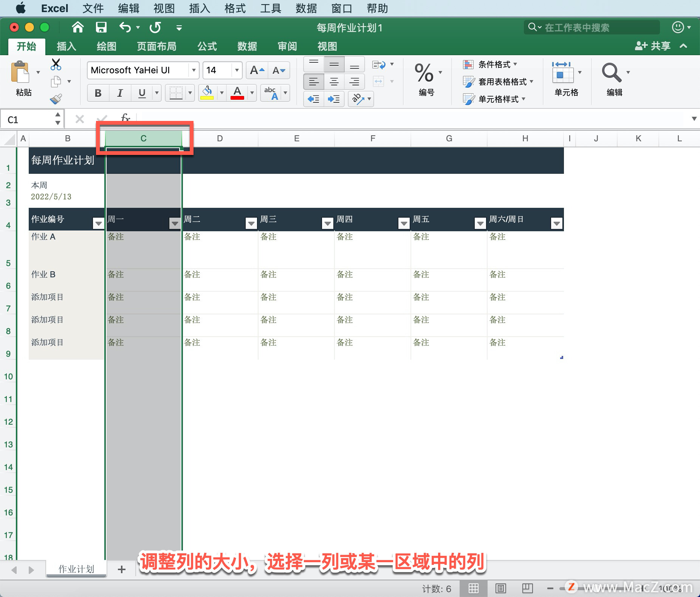700x597 pixels.
Task: Click the Home icon in title bar
Action: click(x=77, y=27)
